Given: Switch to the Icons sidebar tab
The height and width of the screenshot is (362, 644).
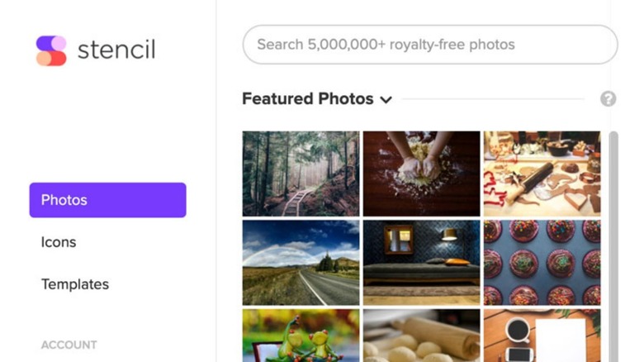Looking at the screenshot, I should [59, 242].
